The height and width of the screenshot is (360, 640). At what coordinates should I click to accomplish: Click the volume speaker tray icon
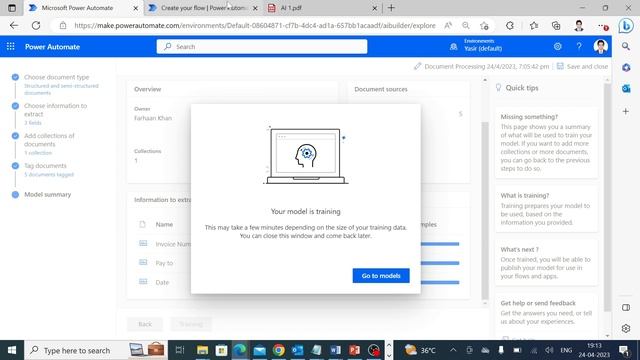(x=549, y=350)
